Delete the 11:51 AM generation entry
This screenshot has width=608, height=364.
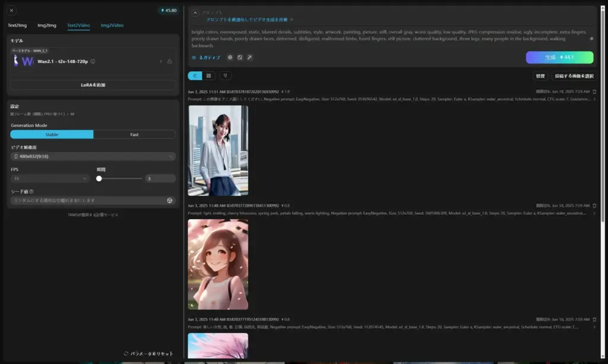[x=594, y=92]
